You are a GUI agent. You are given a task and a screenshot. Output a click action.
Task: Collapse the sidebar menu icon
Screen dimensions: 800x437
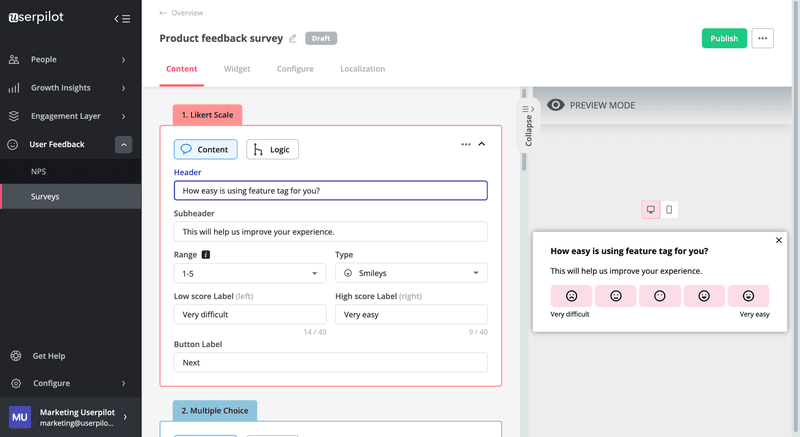tap(122, 19)
